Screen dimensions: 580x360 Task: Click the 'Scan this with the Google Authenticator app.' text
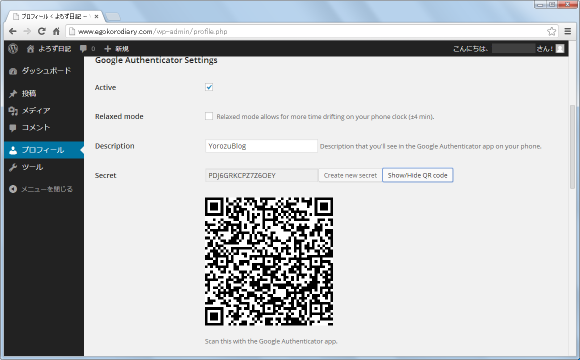[271, 341]
